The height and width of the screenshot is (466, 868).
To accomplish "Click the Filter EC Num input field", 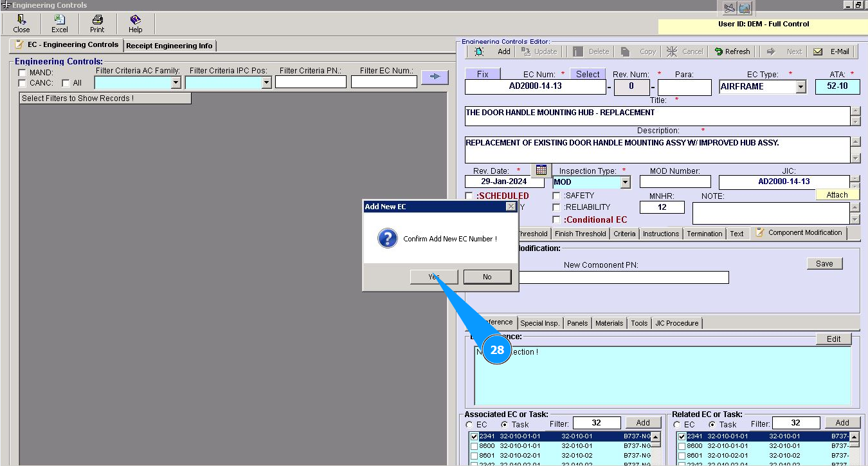I will 384,82.
